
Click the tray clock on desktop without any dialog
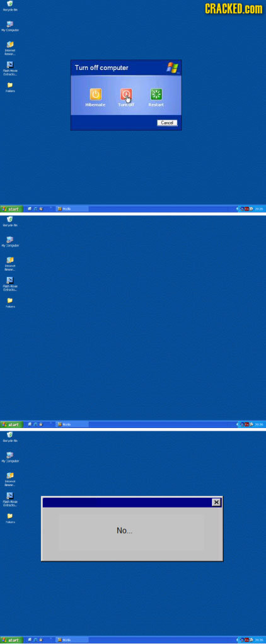tap(259, 424)
